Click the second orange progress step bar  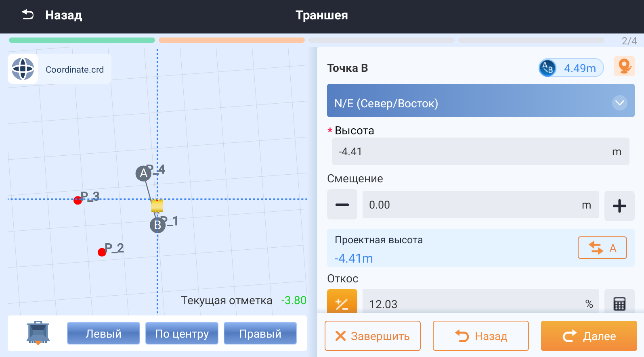(231, 40)
